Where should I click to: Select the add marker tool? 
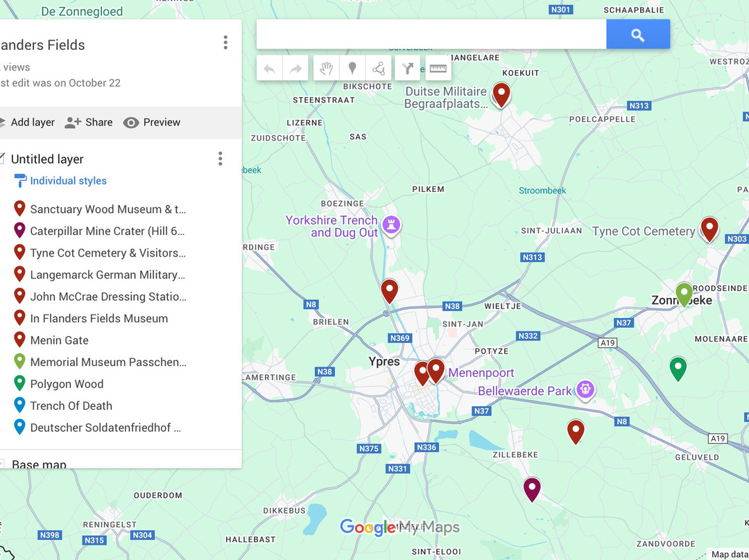(x=352, y=69)
